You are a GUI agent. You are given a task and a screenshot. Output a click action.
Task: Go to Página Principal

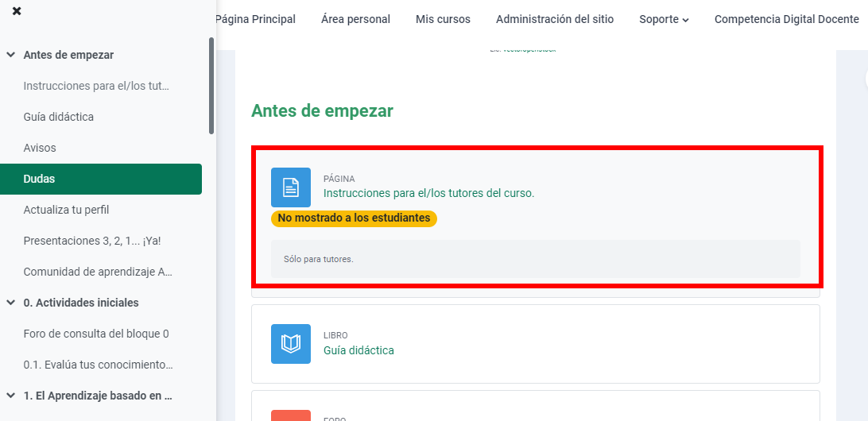(x=255, y=19)
